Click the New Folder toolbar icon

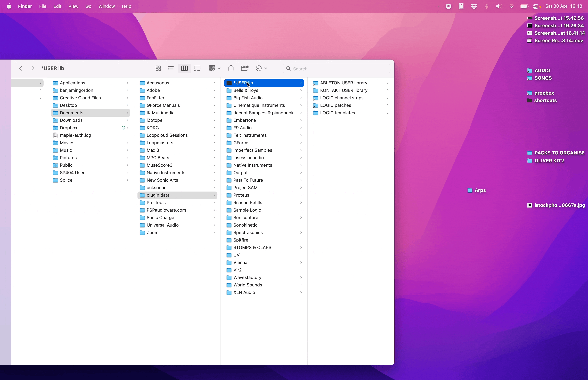point(244,68)
